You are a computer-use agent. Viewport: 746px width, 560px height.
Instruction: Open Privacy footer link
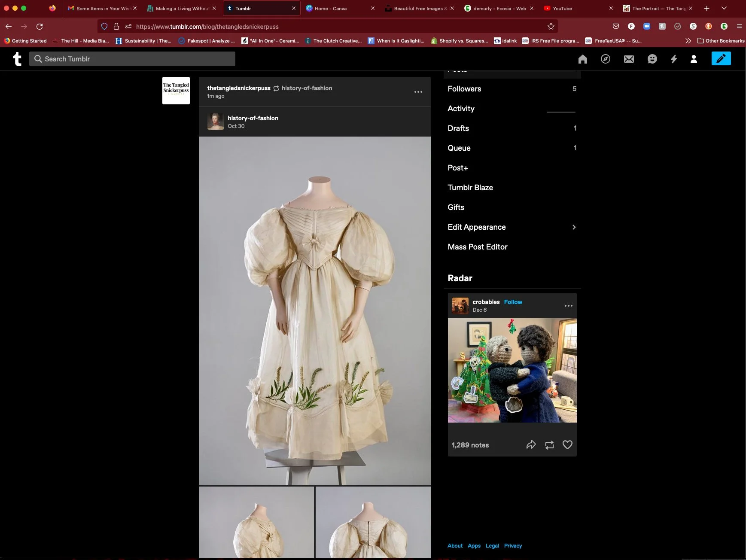click(x=513, y=546)
